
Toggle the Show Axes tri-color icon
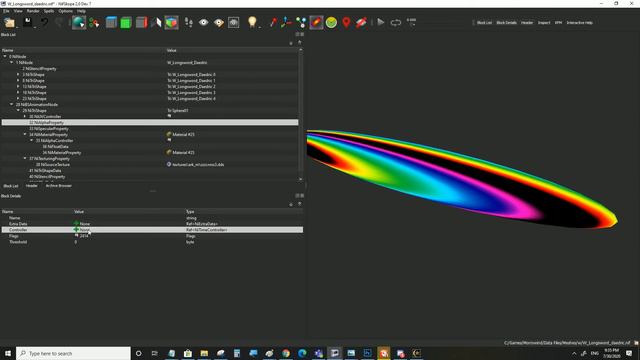(x=286, y=22)
